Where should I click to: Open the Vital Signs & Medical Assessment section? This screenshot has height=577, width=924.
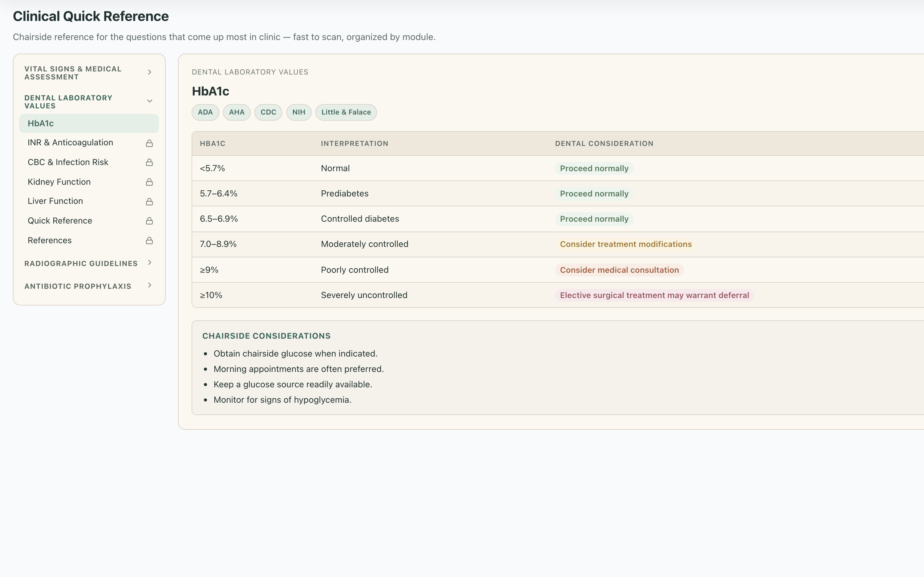(x=89, y=73)
